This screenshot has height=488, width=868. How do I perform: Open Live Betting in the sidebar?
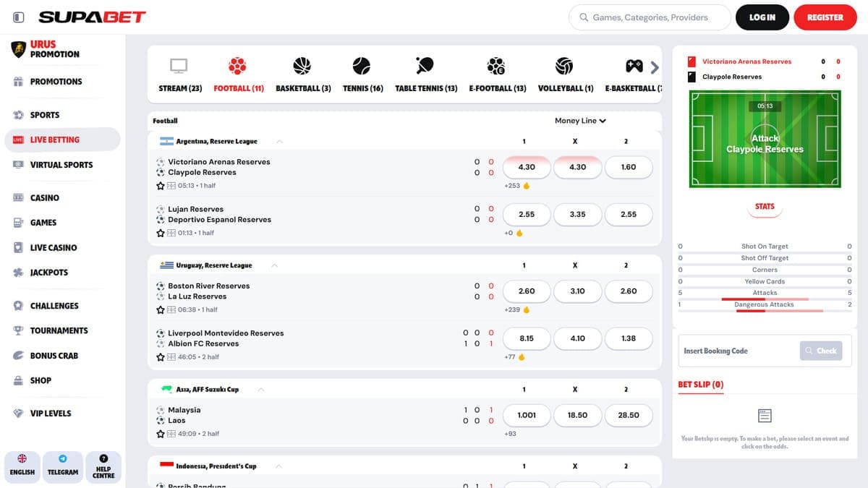click(x=62, y=140)
